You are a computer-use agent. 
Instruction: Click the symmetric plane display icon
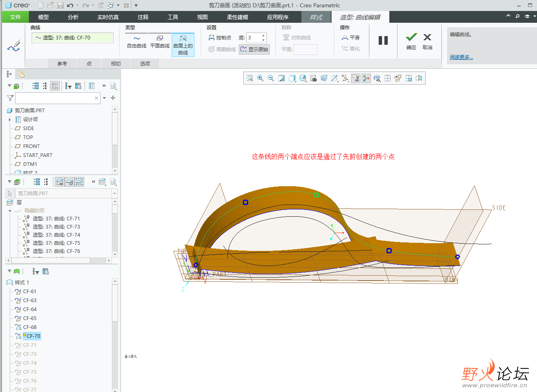click(x=419, y=78)
